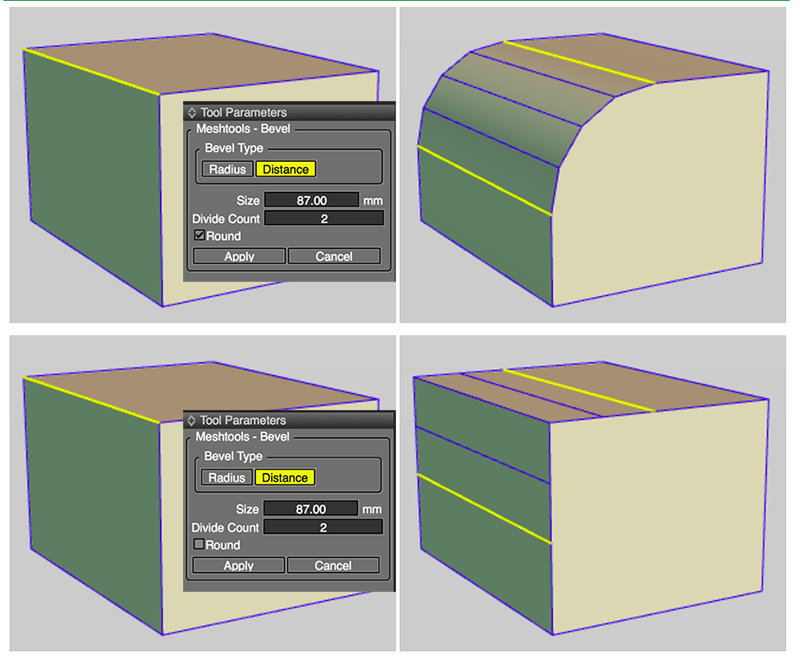The height and width of the screenshot is (660, 800).
Task: Click the 'mm' unit label in upper panel
Action: pyautogui.click(x=373, y=201)
